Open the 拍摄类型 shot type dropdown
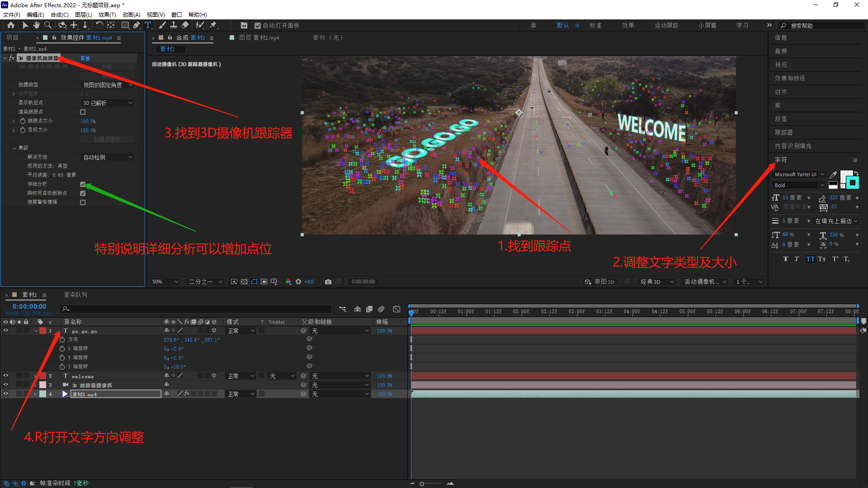This screenshot has width=868, height=488. 108,85
